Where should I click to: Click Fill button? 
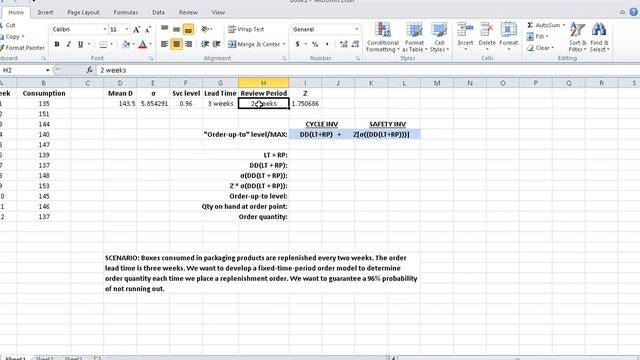(537, 37)
